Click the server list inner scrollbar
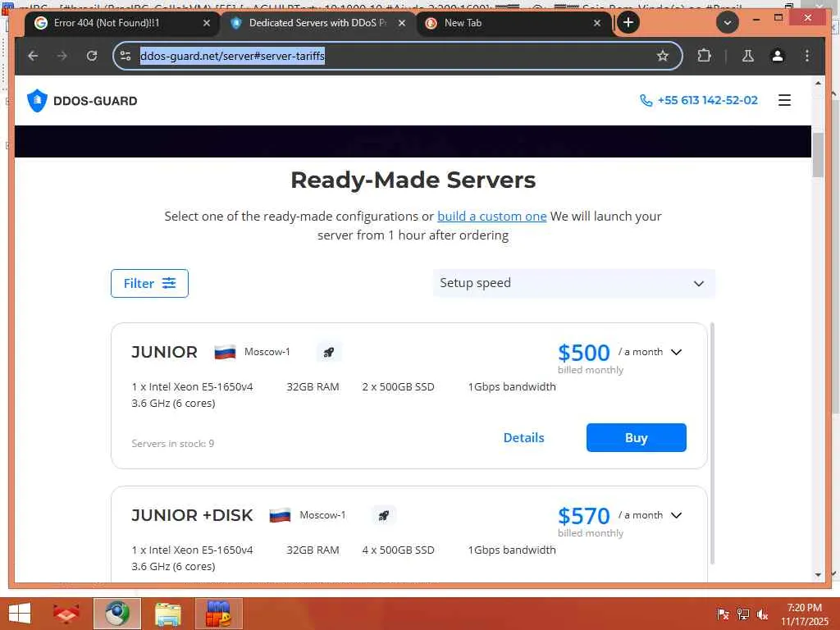The image size is (840, 630). click(712, 444)
